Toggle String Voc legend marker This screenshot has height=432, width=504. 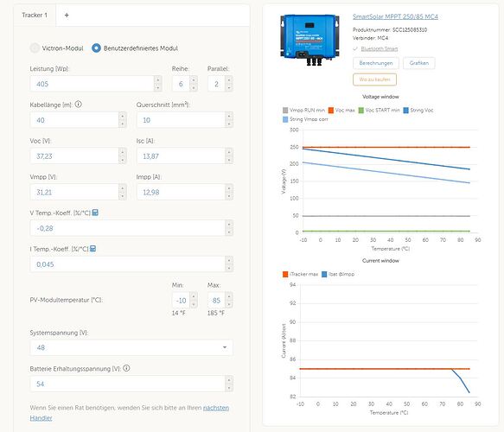pyautogui.click(x=406, y=111)
